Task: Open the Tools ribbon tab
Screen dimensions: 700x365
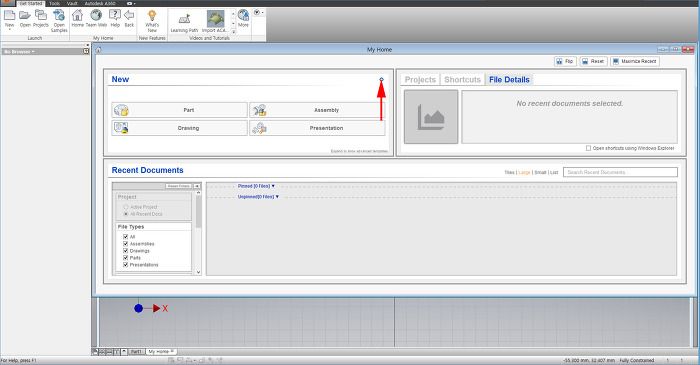Action: 54,4
